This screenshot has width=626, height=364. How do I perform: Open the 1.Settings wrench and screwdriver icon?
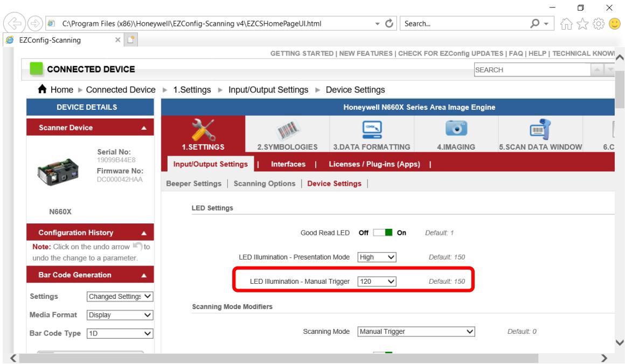[203, 129]
